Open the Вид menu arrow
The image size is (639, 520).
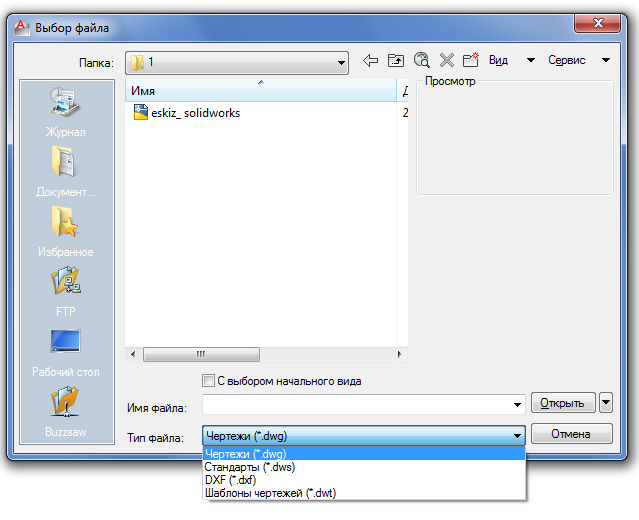[530, 60]
